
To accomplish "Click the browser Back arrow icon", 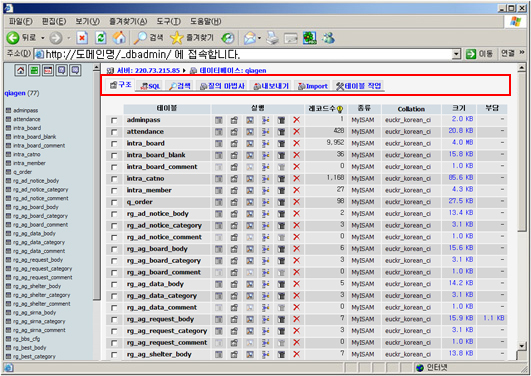I will pyautogui.click(x=13, y=38).
